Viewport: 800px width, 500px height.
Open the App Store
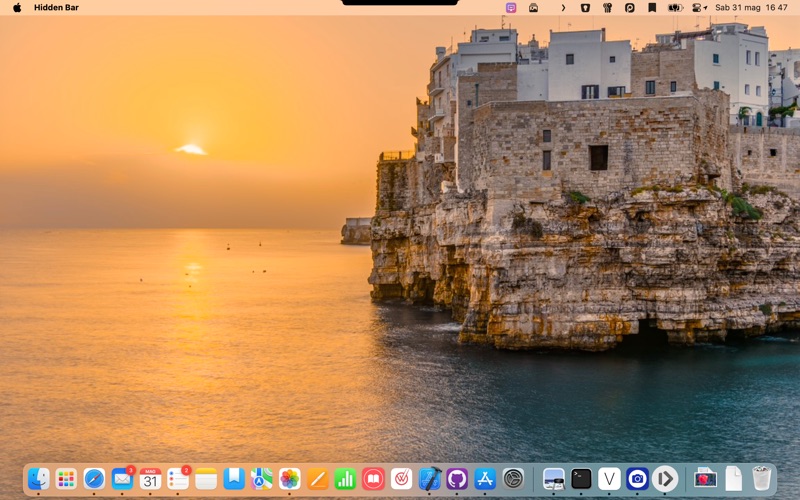click(x=485, y=479)
